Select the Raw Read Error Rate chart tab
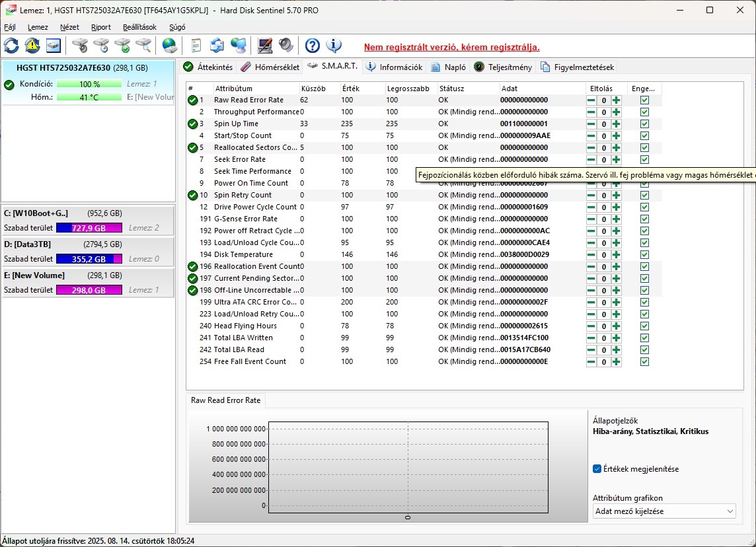The height and width of the screenshot is (547, 756). (225, 400)
